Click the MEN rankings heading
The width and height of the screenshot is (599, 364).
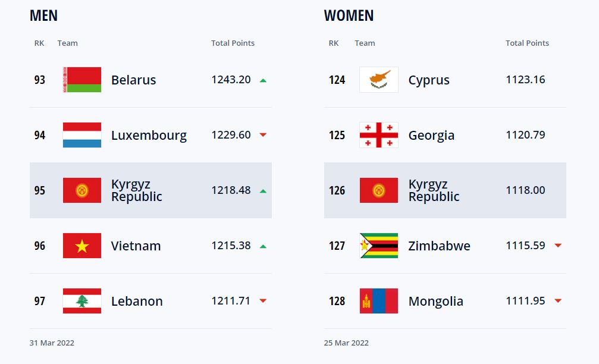44,15
